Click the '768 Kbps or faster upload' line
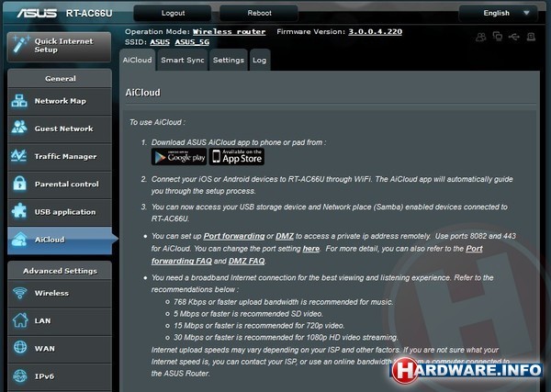The height and width of the screenshot is (392, 551). tap(283, 302)
